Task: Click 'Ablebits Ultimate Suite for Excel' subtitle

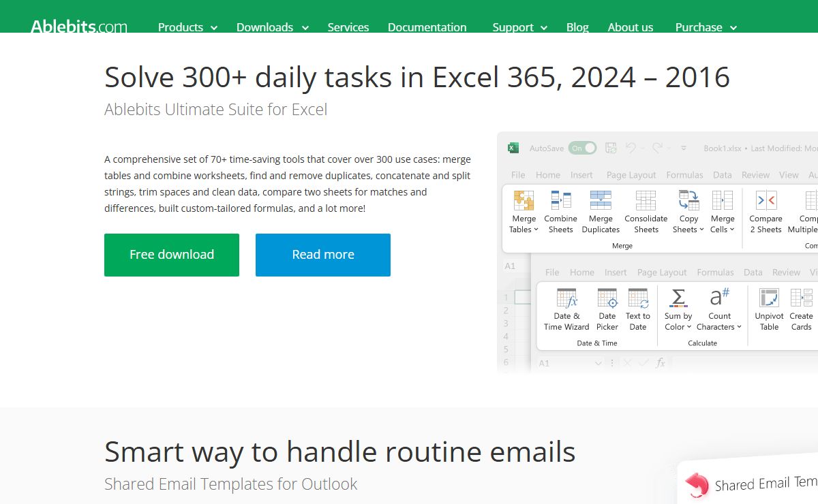Action: click(x=216, y=110)
